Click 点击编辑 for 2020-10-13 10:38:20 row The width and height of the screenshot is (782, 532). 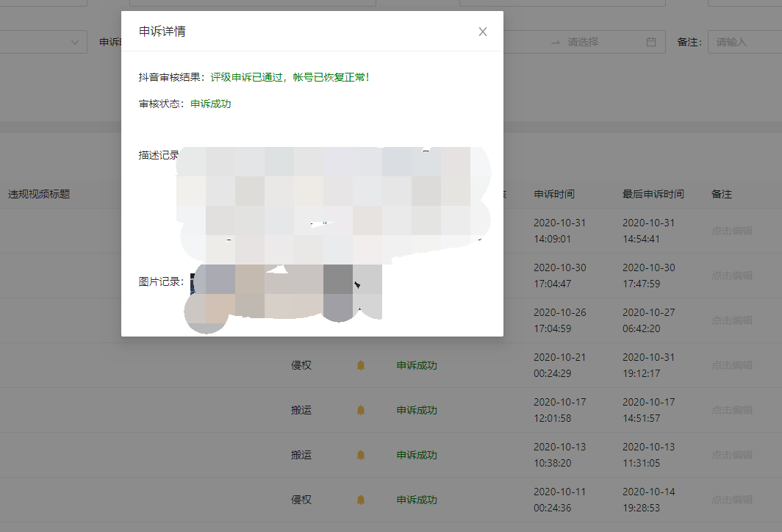(x=731, y=456)
